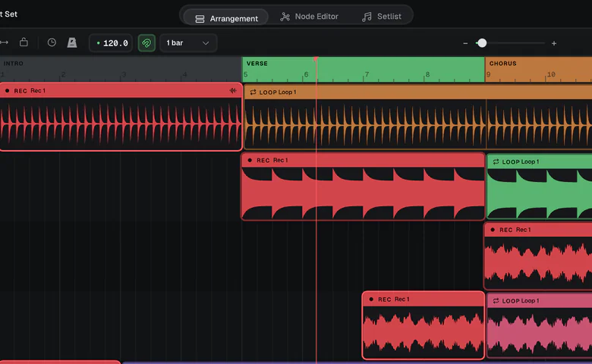Toggle the metronome icon
Viewport: 592px width, 364px height.
click(72, 42)
